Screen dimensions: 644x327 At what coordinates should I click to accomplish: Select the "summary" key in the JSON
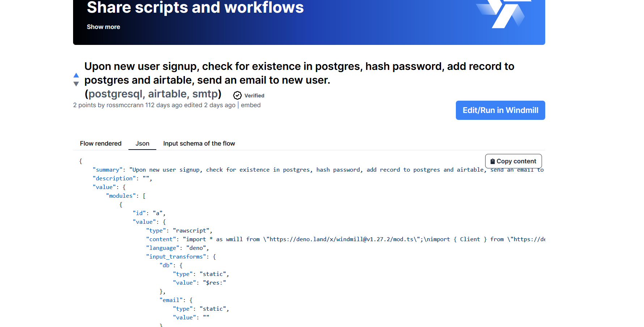pos(107,169)
